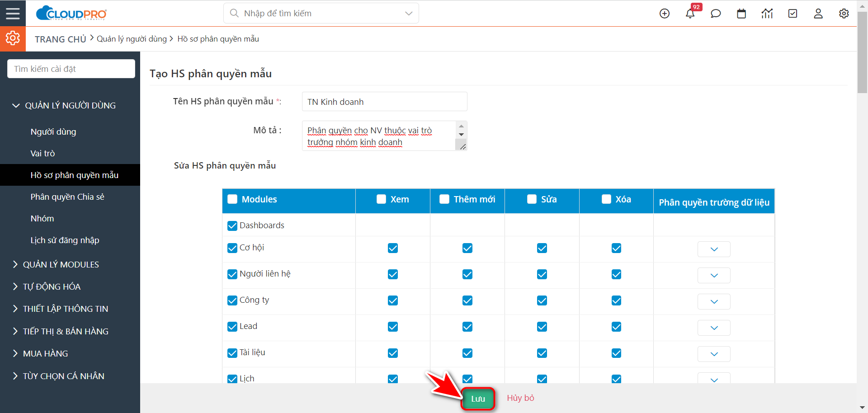The image size is (868, 413).
Task: Expand field permissions for Tài liệu
Action: click(x=714, y=354)
